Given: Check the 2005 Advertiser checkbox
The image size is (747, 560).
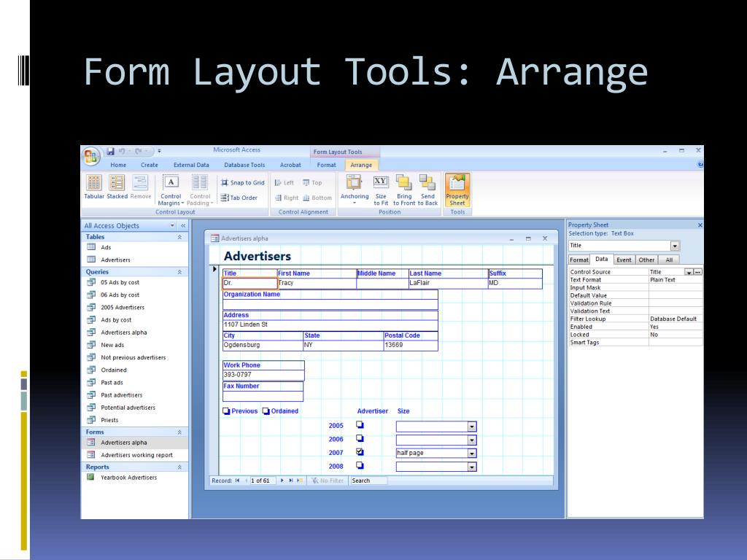Looking at the screenshot, I should [x=360, y=425].
